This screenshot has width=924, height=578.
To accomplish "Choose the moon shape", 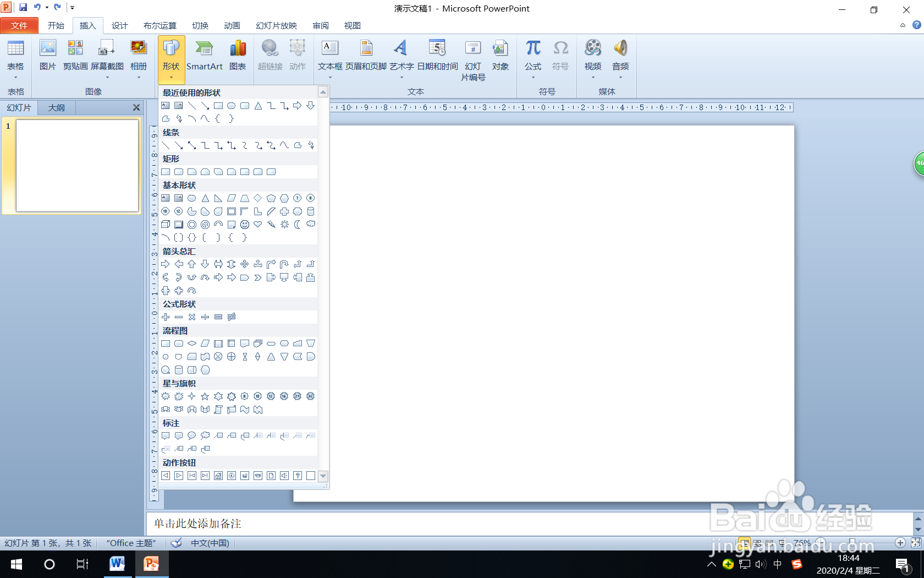I will [298, 225].
